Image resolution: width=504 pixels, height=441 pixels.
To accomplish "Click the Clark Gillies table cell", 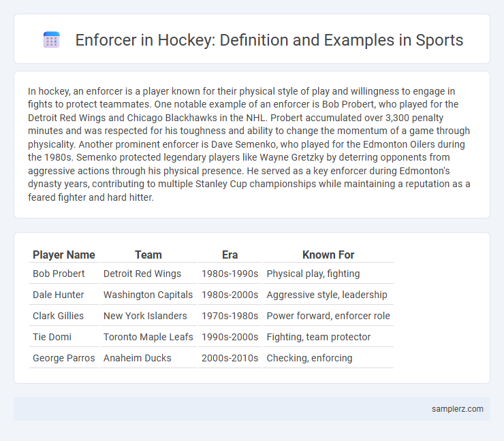I will click(64, 316).
